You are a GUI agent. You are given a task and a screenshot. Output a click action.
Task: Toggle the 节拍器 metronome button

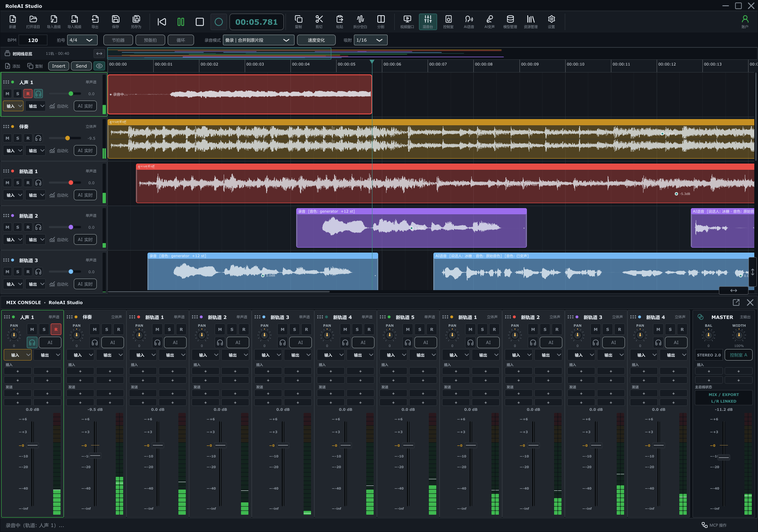coord(118,40)
